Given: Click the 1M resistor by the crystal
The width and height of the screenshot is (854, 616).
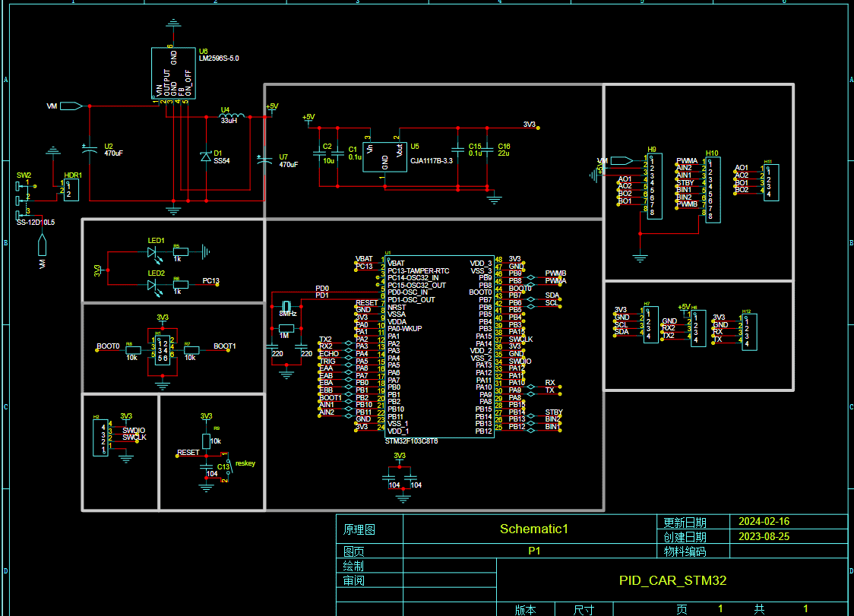Looking at the screenshot, I should [286, 327].
